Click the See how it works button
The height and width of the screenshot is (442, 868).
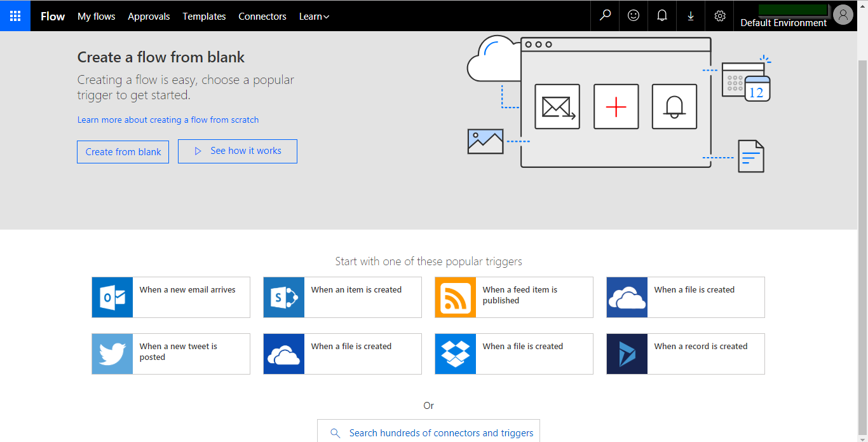238,151
